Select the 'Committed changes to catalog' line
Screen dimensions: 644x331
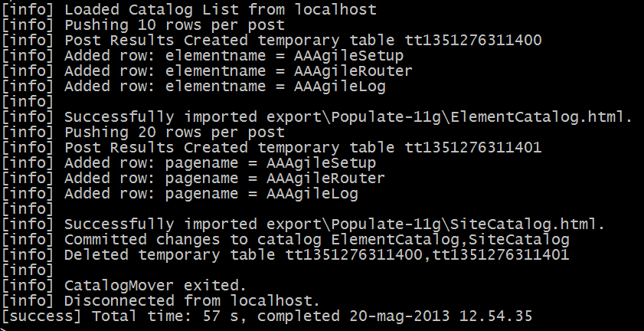coord(286,240)
